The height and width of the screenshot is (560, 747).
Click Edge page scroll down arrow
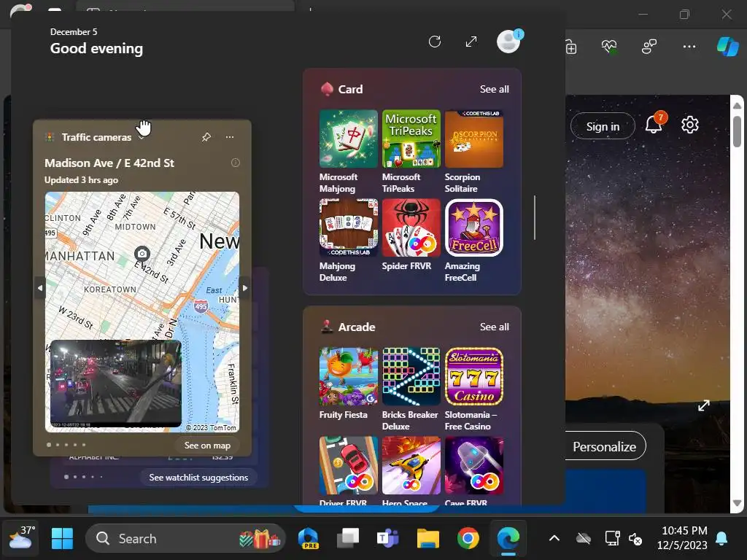click(x=737, y=503)
